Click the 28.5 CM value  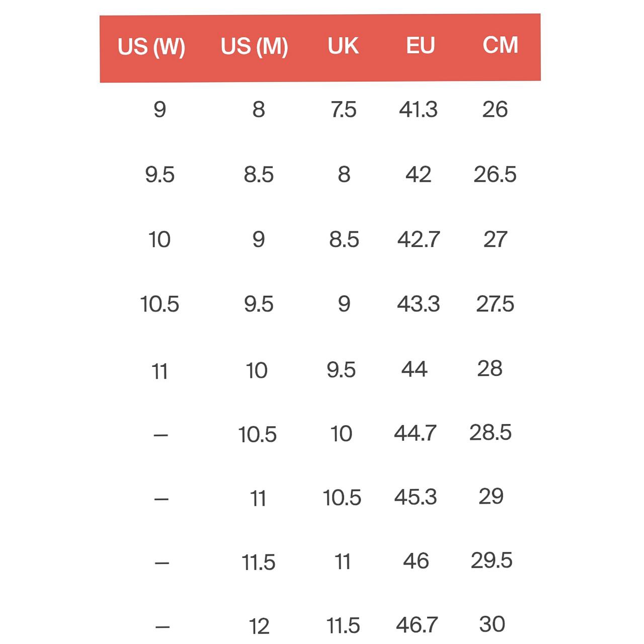coord(491,433)
